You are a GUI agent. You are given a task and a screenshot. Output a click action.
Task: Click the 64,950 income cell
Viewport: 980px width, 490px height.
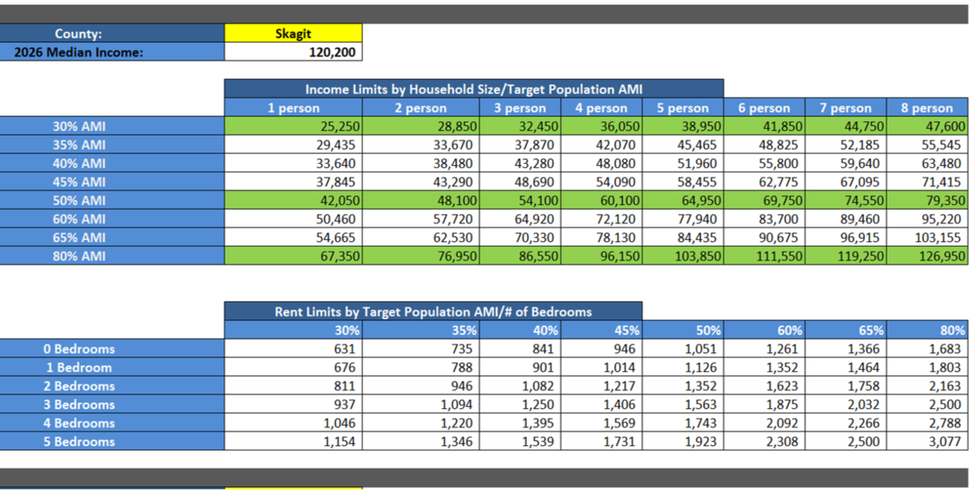coord(682,200)
